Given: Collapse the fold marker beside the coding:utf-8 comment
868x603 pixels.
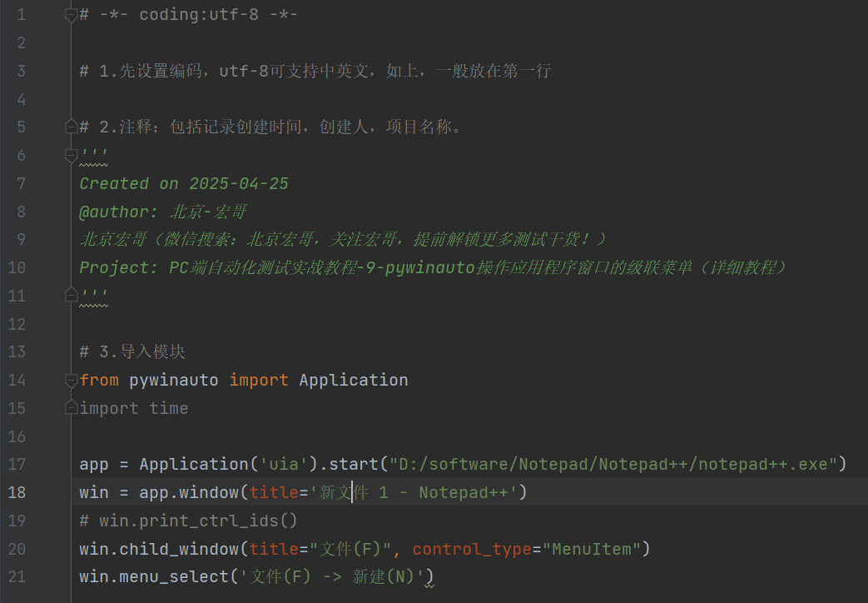Looking at the screenshot, I should [72, 14].
